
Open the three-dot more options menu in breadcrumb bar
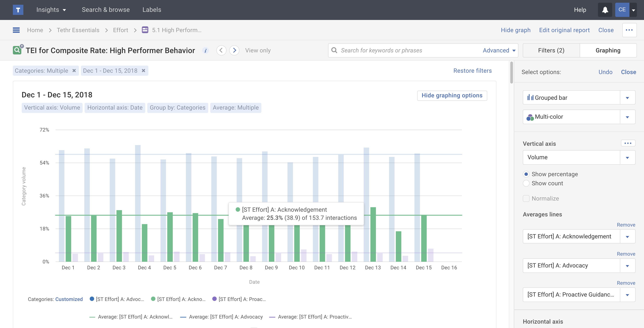pos(629,30)
